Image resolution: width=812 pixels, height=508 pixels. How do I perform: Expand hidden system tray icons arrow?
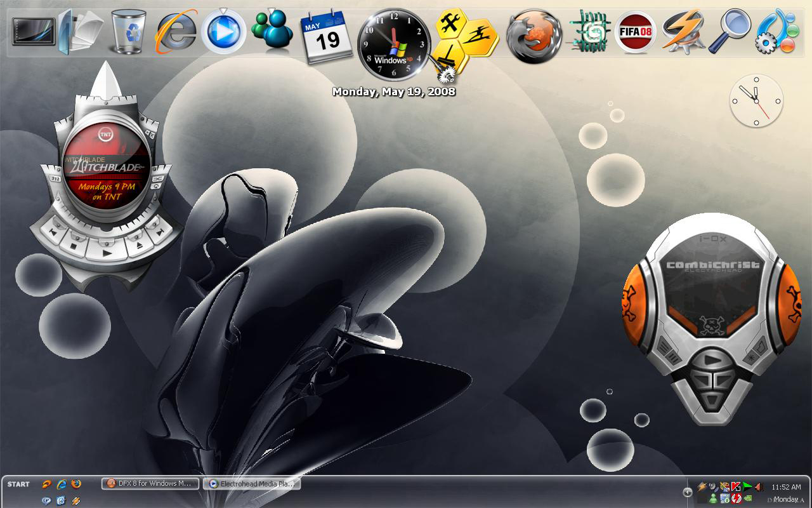pyautogui.click(x=687, y=492)
